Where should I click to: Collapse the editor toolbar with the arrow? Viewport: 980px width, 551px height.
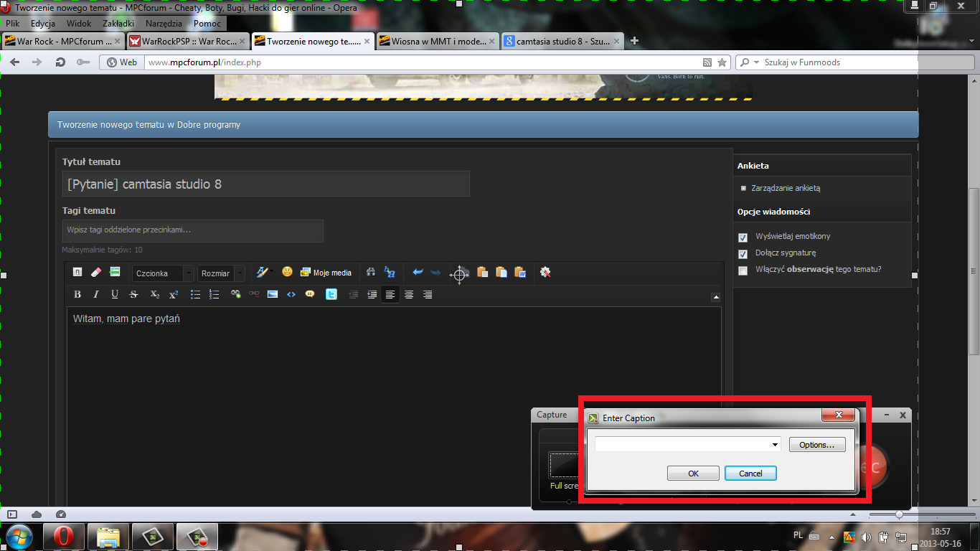point(715,297)
